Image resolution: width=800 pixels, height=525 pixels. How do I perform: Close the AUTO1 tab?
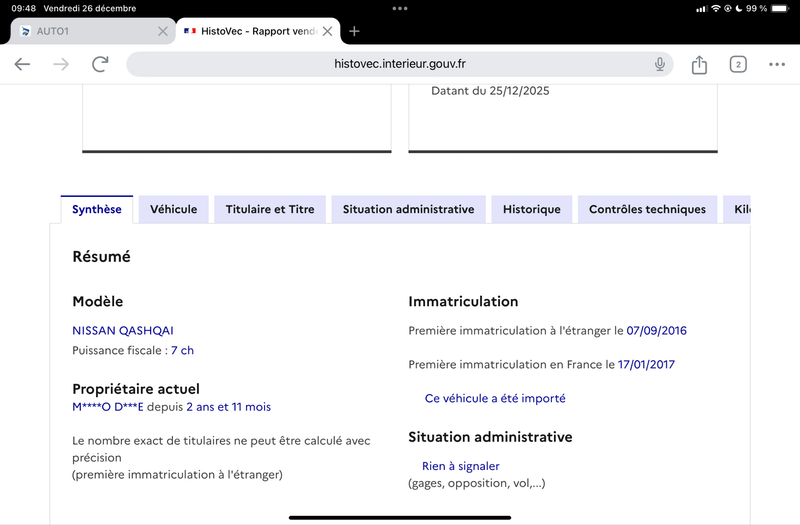tap(163, 31)
